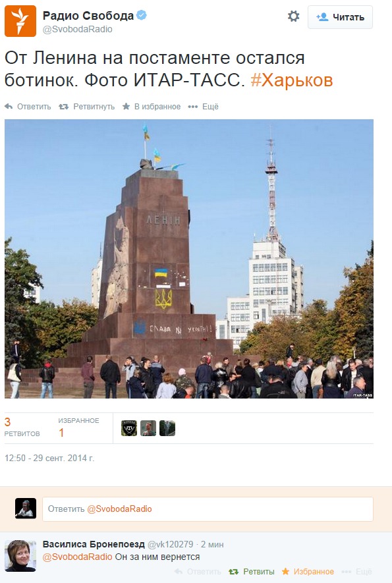
Task: Open the Lenin pedestal photo
Action: (189, 259)
